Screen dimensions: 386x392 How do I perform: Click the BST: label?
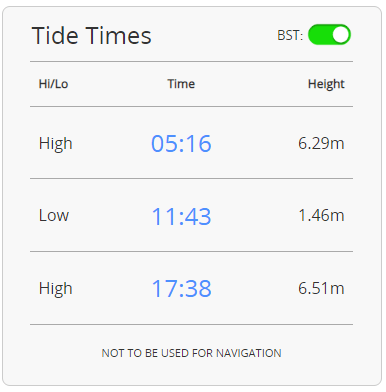[x=290, y=35]
